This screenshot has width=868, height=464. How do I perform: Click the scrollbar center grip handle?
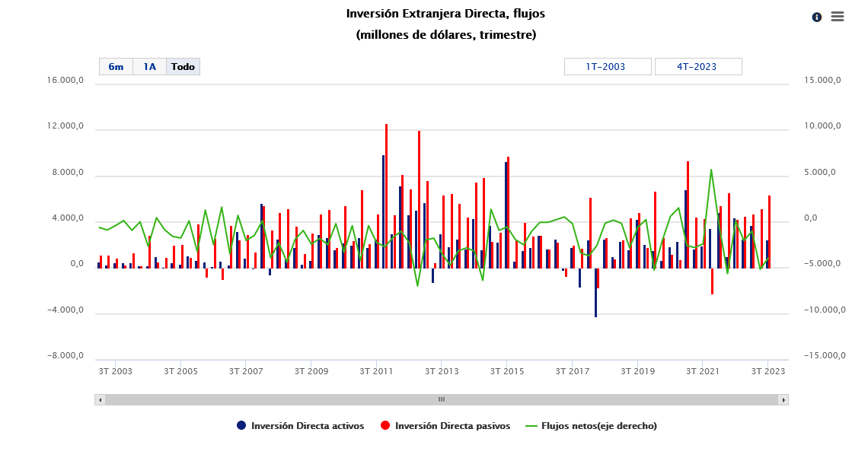click(x=441, y=399)
